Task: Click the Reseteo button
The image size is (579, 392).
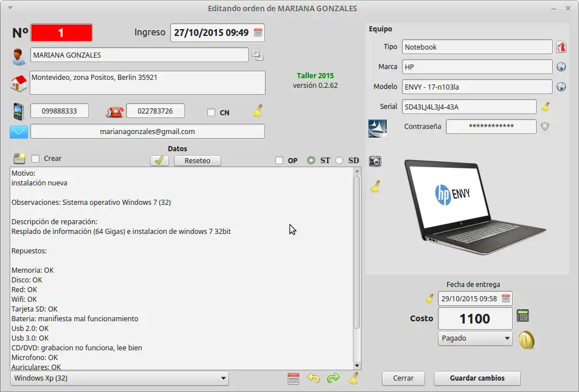Action: point(197,160)
